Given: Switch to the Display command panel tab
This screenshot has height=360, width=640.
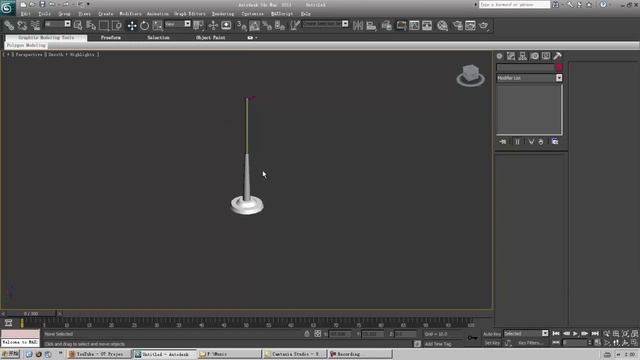Looking at the screenshot, I should [x=546, y=56].
